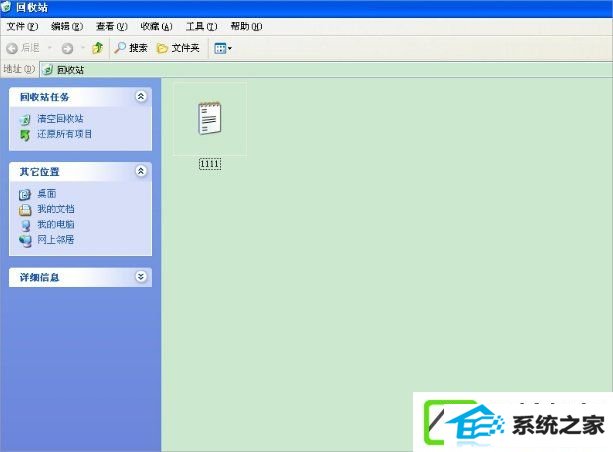The image size is (613, 452).
Task: Expand the 详细信息 panel
Action: 141,277
